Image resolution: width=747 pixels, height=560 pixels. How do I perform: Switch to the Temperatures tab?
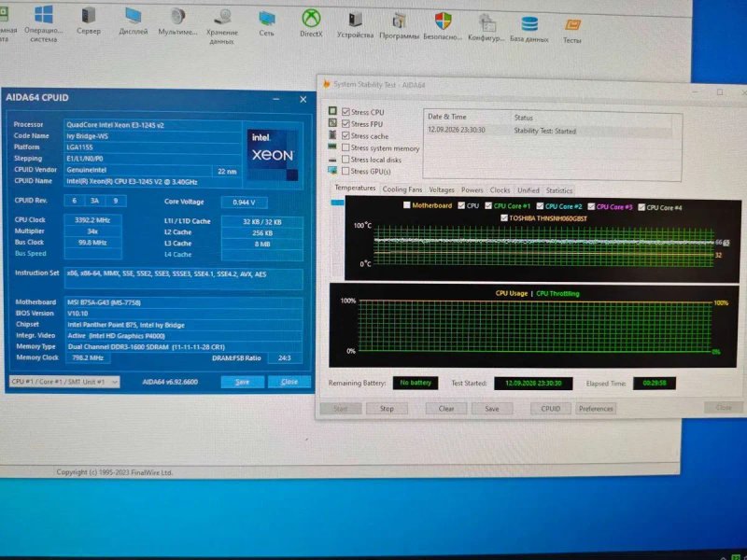(355, 188)
